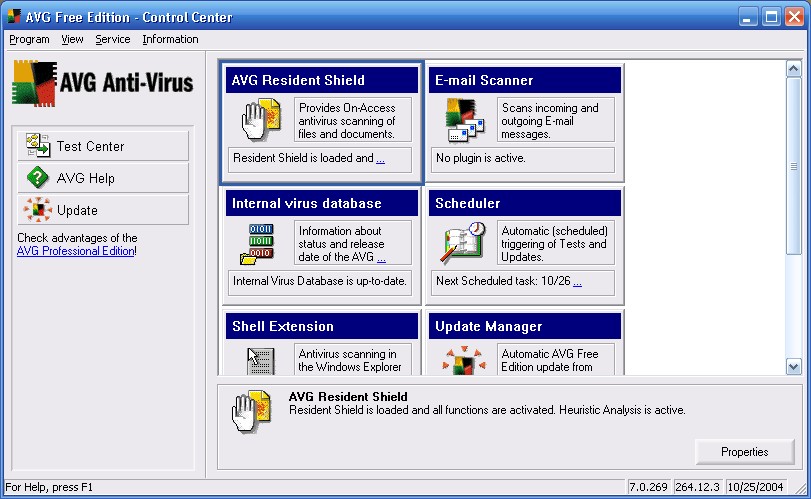Select the Shell Extension header
Screen dimensions: 811x499
[x=322, y=326]
